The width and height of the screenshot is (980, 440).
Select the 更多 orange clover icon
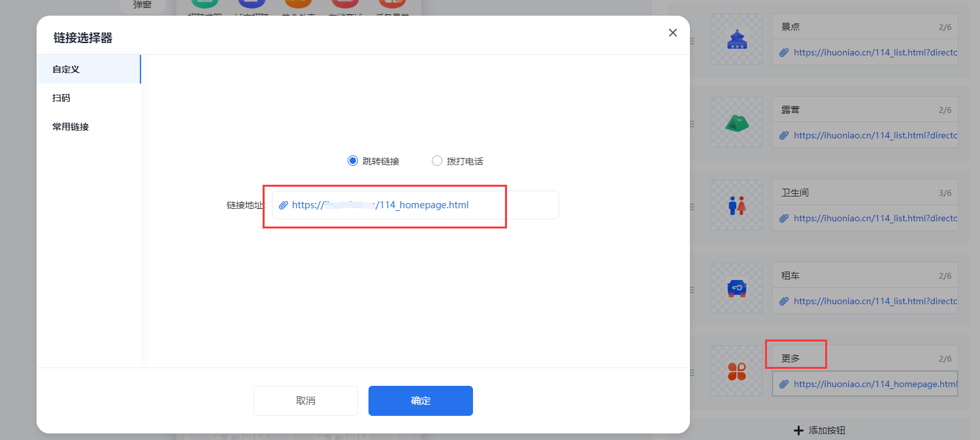tap(737, 371)
